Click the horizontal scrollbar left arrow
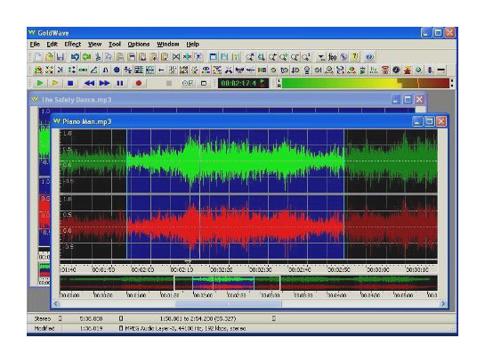 pyautogui.click(x=56, y=304)
